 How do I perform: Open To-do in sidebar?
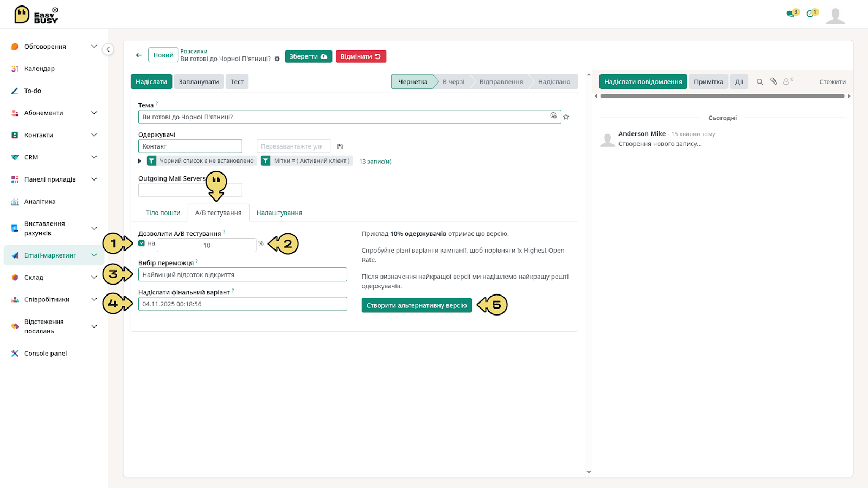coord(33,91)
